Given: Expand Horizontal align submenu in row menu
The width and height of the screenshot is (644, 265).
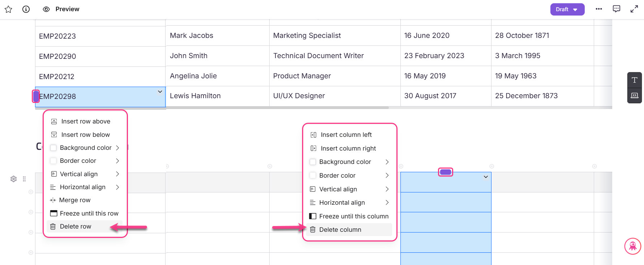Looking at the screenshot, I should (117, 187).
